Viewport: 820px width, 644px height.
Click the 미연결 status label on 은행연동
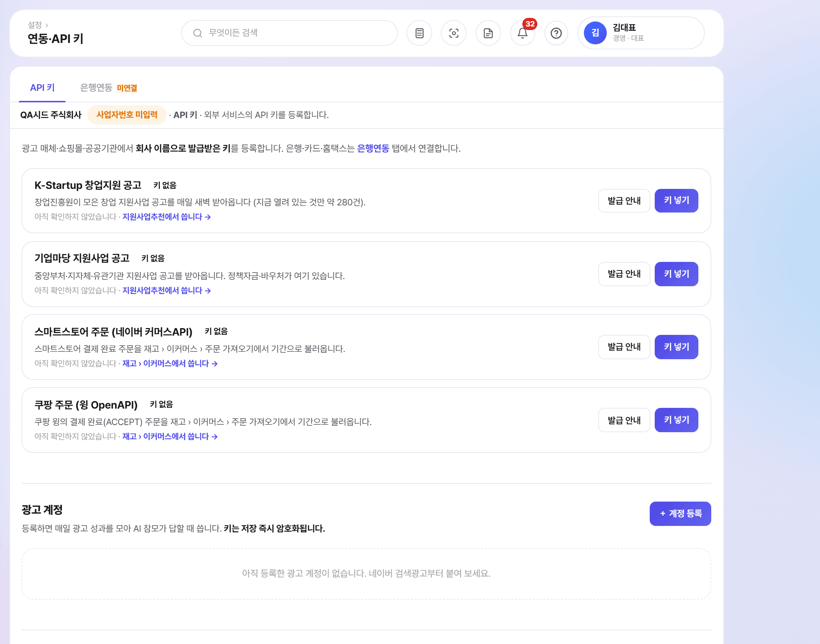coord(127,88)
